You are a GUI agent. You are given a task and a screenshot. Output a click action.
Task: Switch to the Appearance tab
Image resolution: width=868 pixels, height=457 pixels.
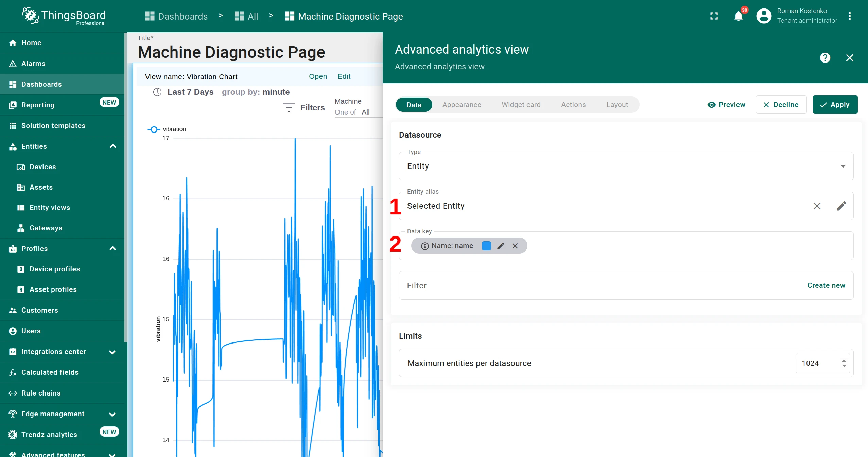[462, 105]
